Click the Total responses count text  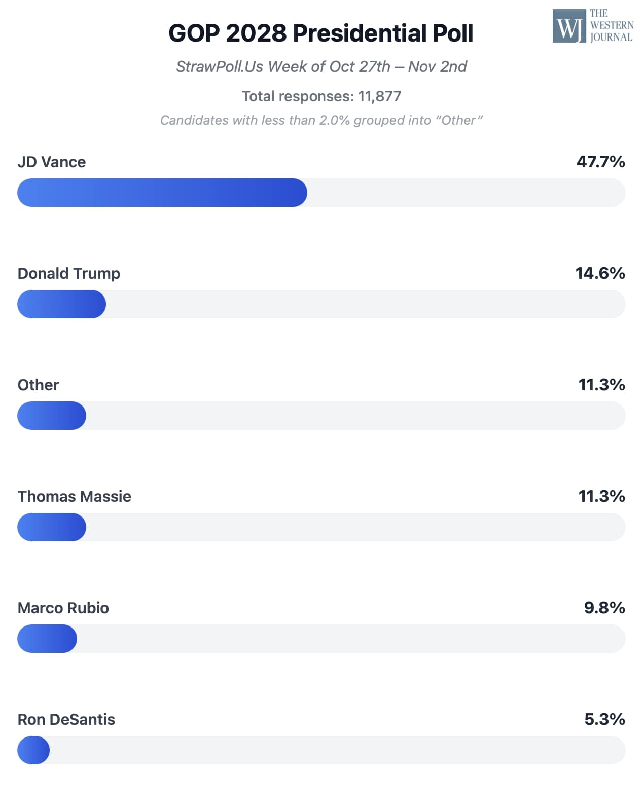click(321, 96)
